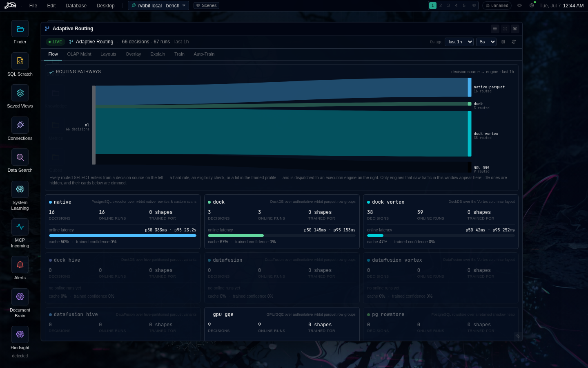Open the File menu
This screenshot has height=368, width=588.
coord(33,5)
